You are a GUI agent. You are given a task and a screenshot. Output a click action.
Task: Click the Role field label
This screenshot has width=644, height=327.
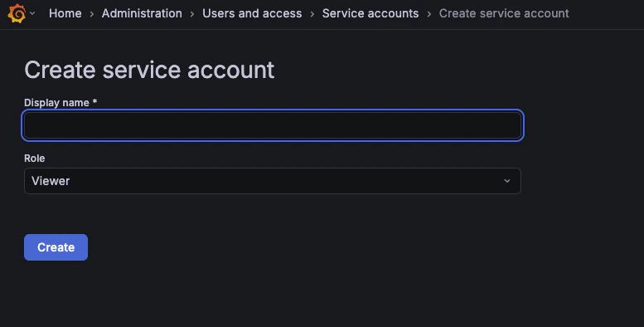point(35,159)
